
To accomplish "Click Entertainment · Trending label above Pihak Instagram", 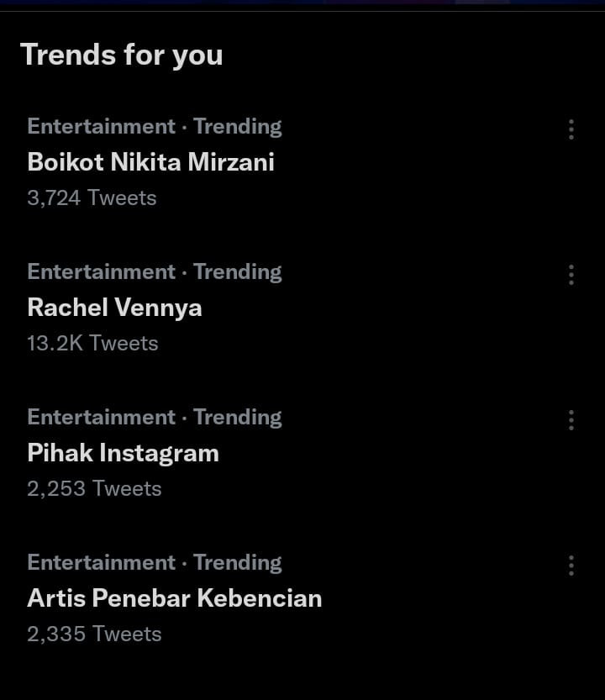I will tap(155, 418).
